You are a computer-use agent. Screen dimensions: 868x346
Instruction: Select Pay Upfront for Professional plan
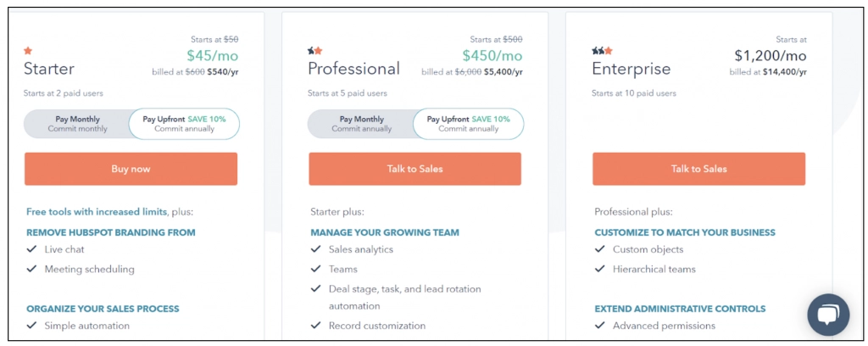[x=468, y=124]
